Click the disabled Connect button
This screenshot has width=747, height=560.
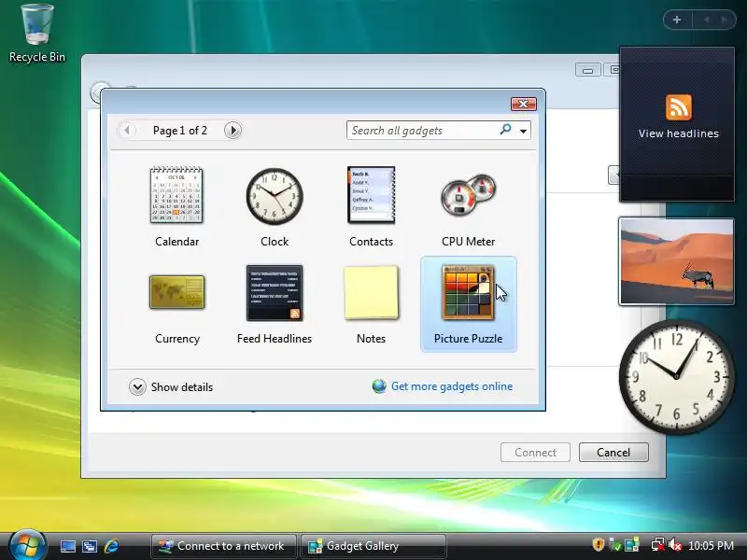(535, 452)
